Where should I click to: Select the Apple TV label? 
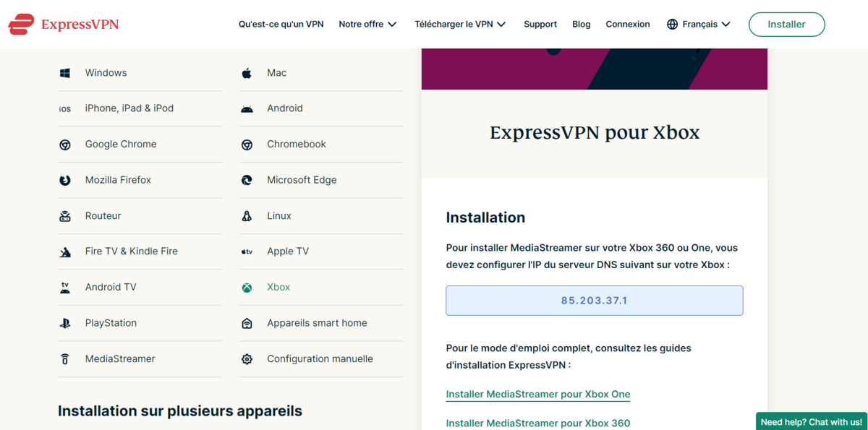click(288, 251)
